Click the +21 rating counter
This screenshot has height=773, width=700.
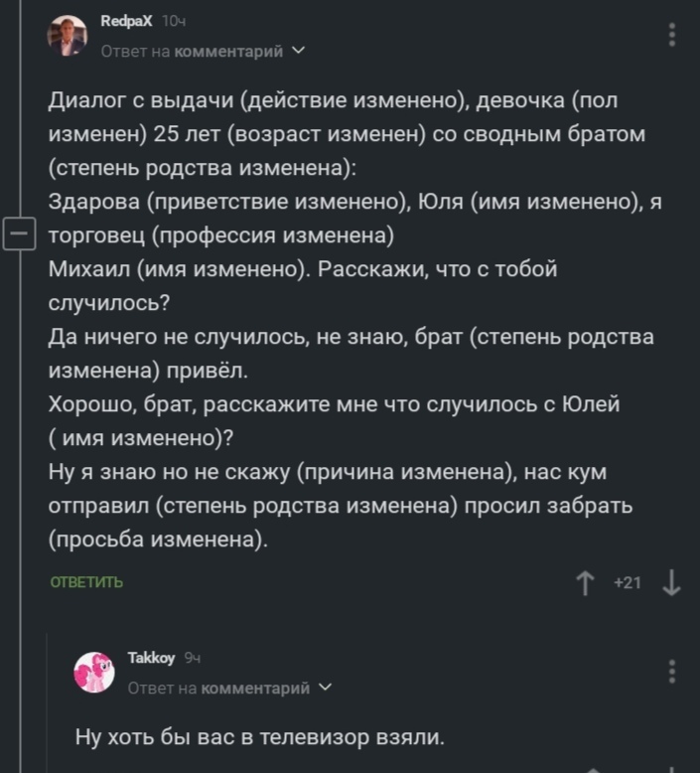pos(628,583)
